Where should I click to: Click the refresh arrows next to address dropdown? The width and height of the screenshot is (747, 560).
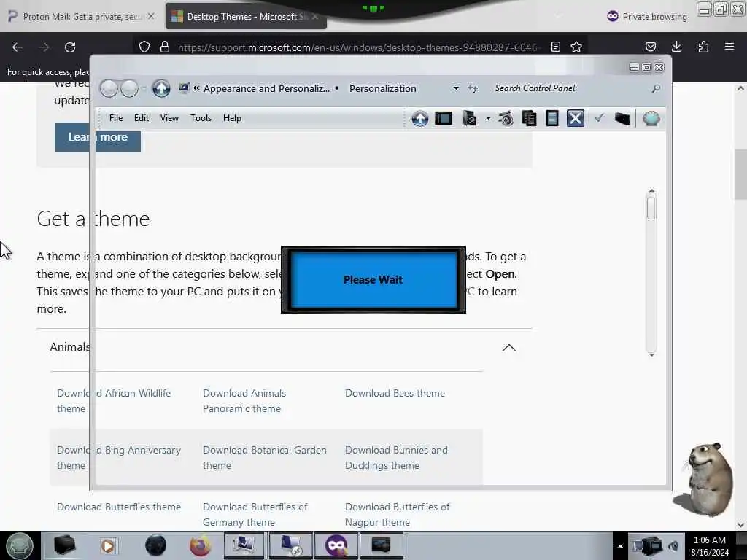[473, 88]
